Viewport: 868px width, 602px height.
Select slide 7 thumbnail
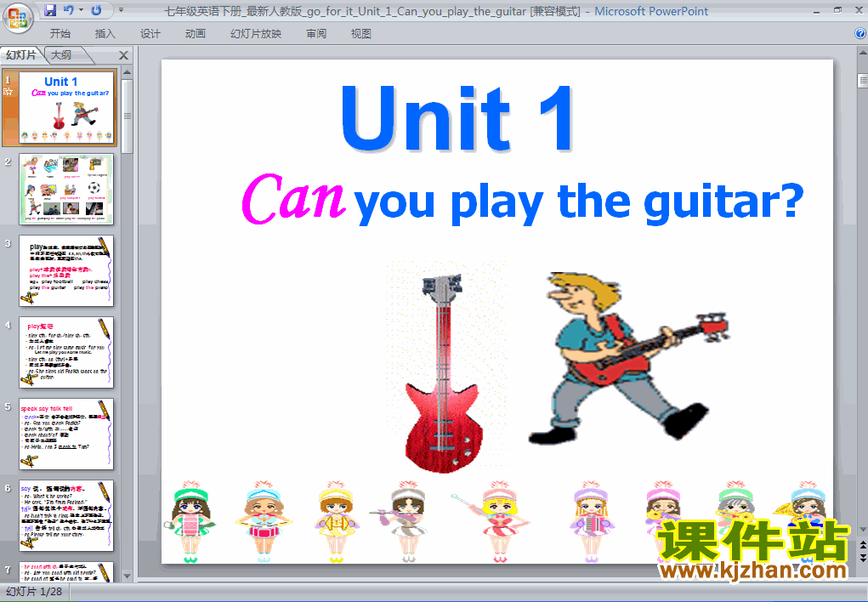66,571
